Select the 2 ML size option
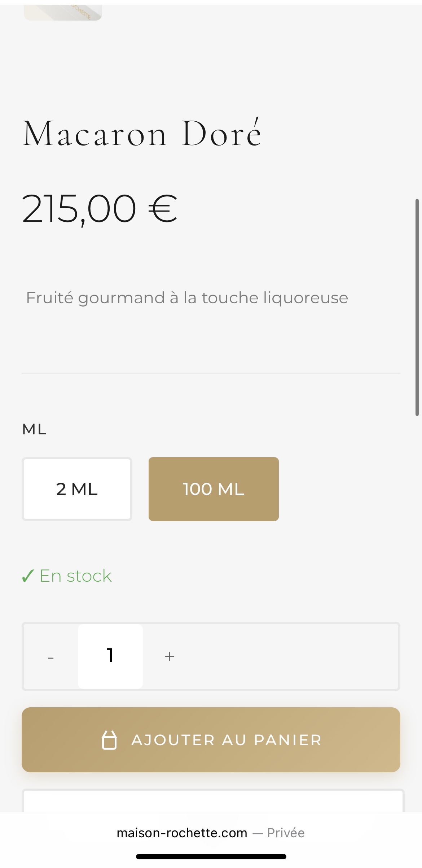 (77, 489)
